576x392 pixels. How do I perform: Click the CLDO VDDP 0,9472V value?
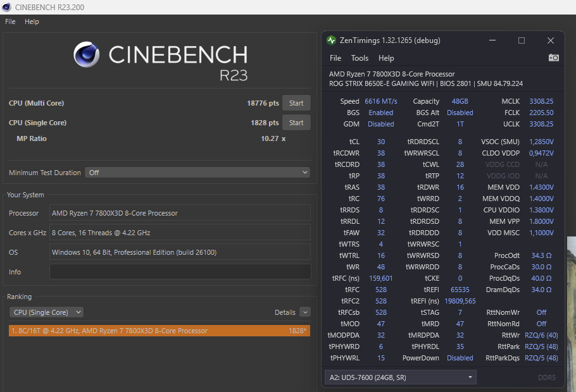coord(541,153)
